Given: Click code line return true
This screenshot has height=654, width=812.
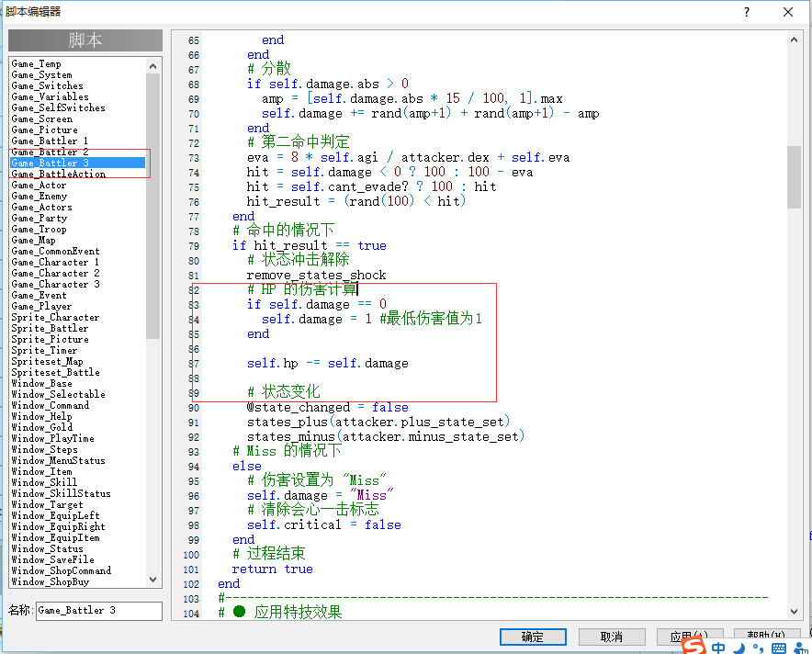Looking at the screenshot, I should [x=273, y=569].
